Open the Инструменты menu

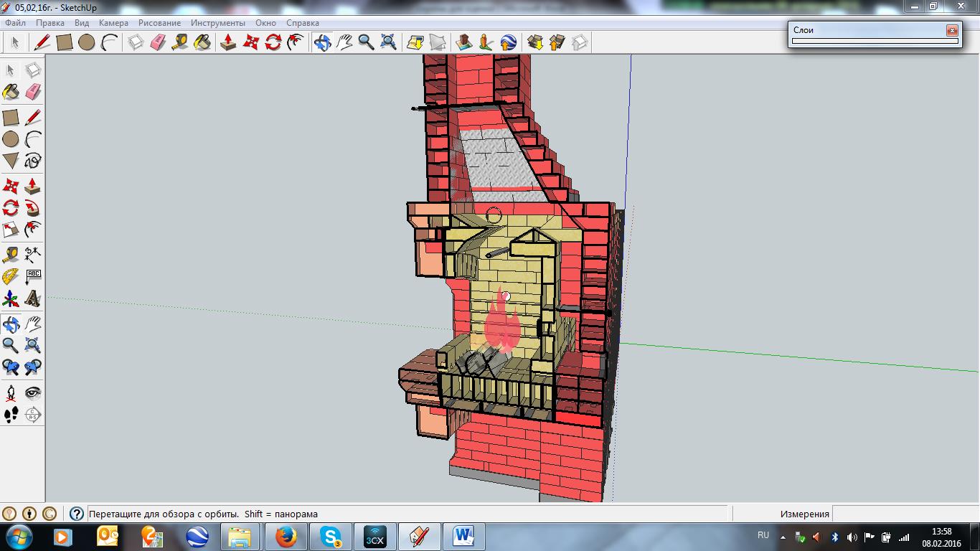pyautogui.click(x=217, y=23)
